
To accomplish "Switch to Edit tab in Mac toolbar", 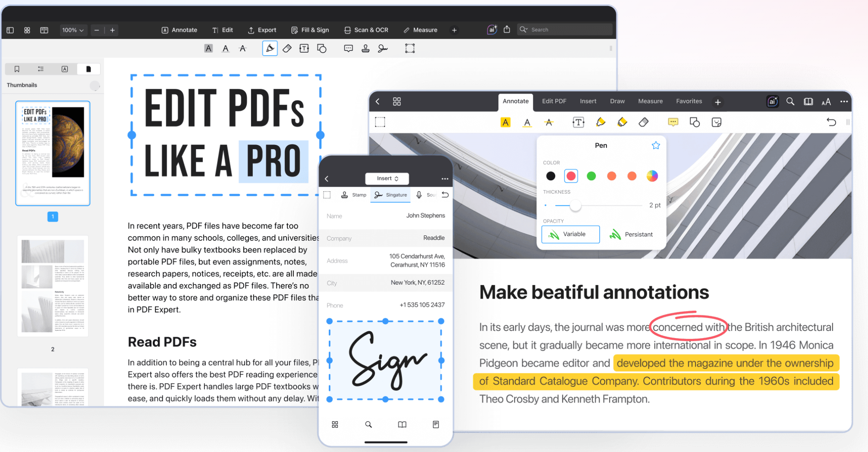I will click(223, 30).
